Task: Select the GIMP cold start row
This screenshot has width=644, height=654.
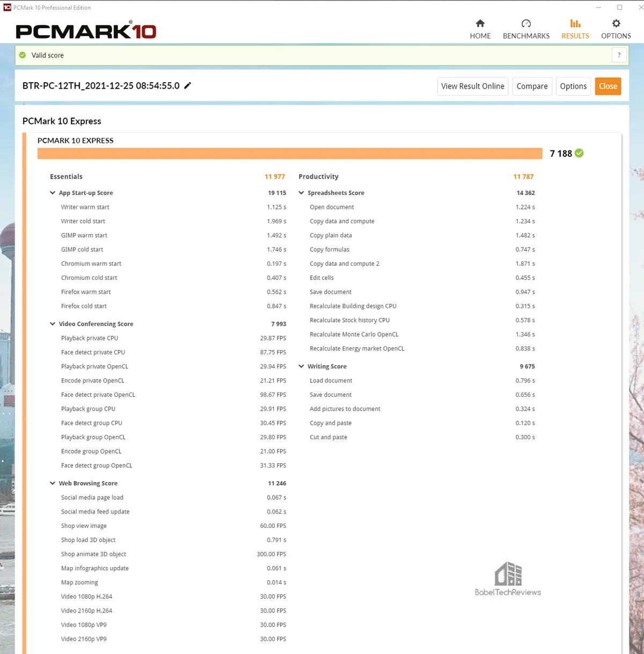Action: pyautogui.click(x=173, y=250)
